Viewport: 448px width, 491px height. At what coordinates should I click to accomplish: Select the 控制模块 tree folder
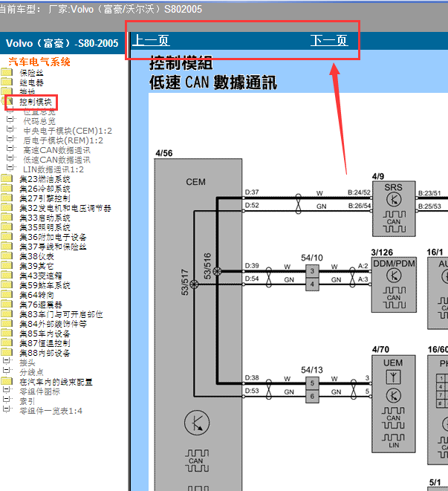[36, 102]
